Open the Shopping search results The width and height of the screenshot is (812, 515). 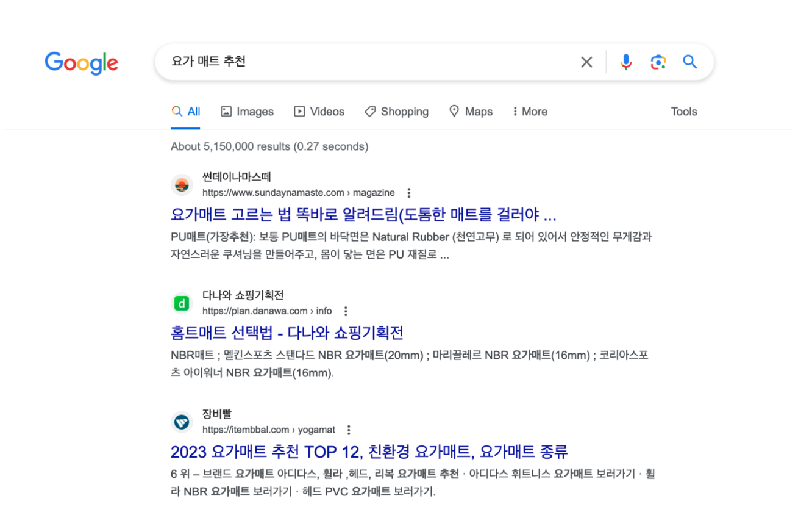point(396,112)
